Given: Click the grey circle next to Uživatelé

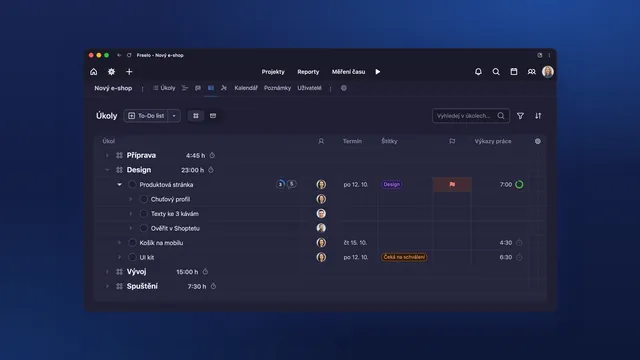Looking at the screenshot, I should coord(344,88).
